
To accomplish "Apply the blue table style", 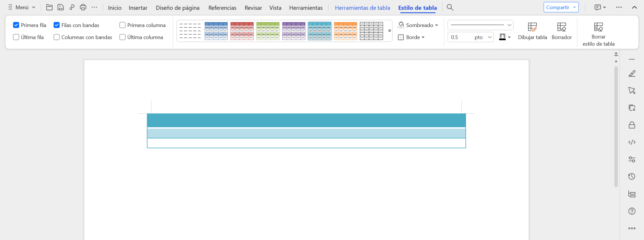I will [216, 31].
